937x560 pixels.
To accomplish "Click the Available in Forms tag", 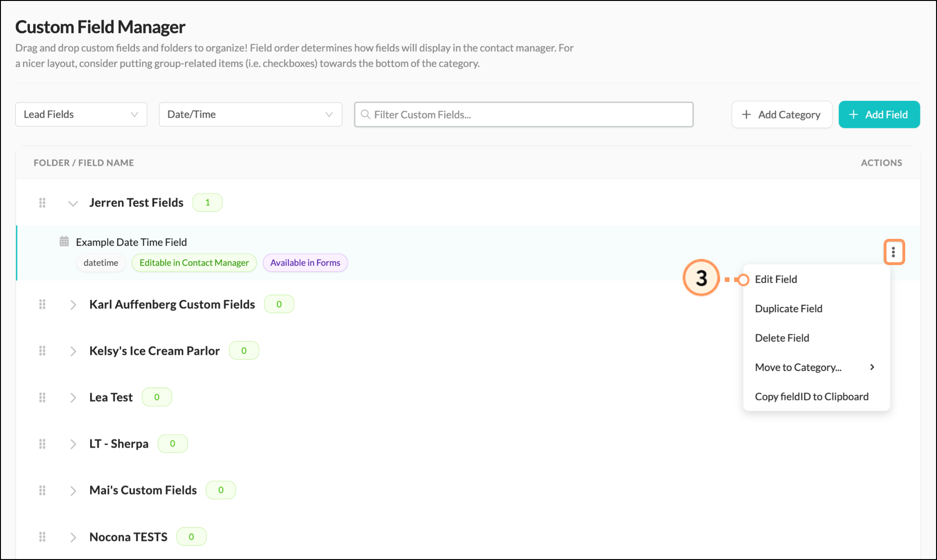I will pyautogui.click(x=305, y=263).
